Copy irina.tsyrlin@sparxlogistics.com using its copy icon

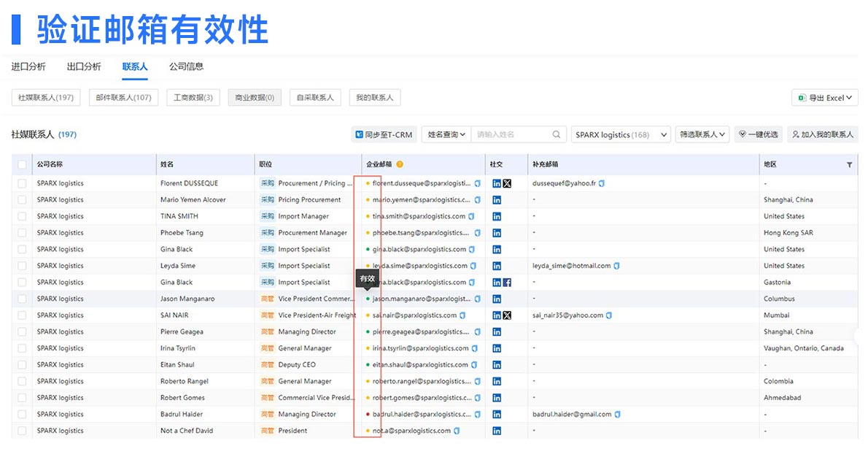474,349
